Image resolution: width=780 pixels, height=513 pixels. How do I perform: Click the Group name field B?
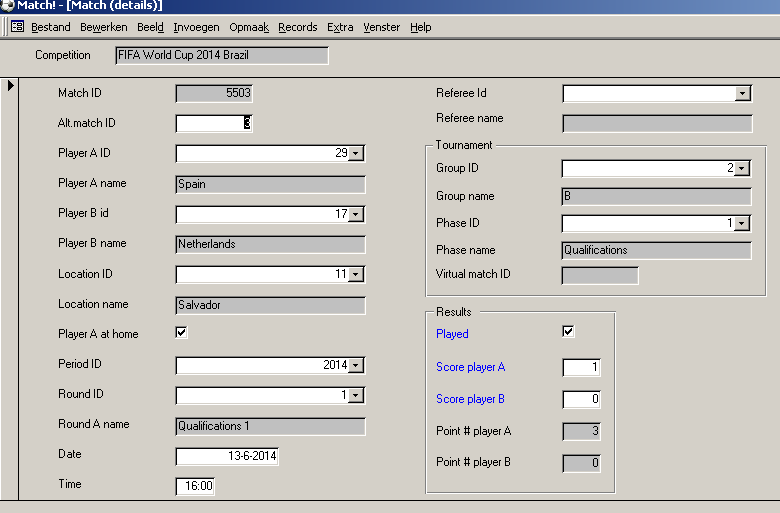point(656,196)
